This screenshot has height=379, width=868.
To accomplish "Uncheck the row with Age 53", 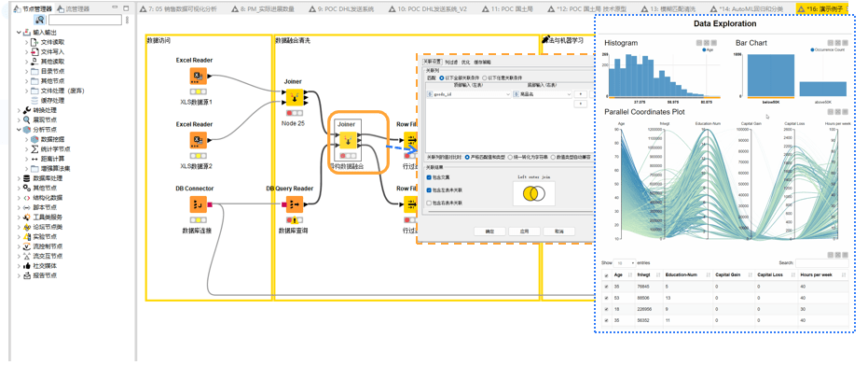I will coord(606,298).
